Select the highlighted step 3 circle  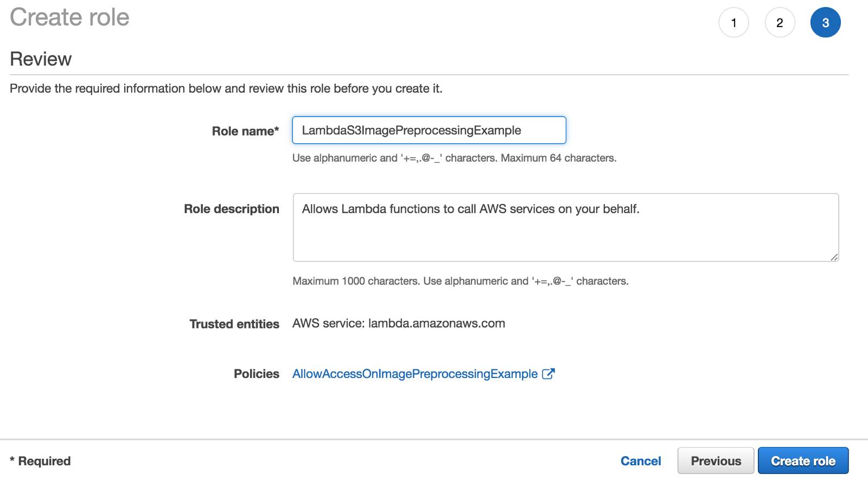825,23
